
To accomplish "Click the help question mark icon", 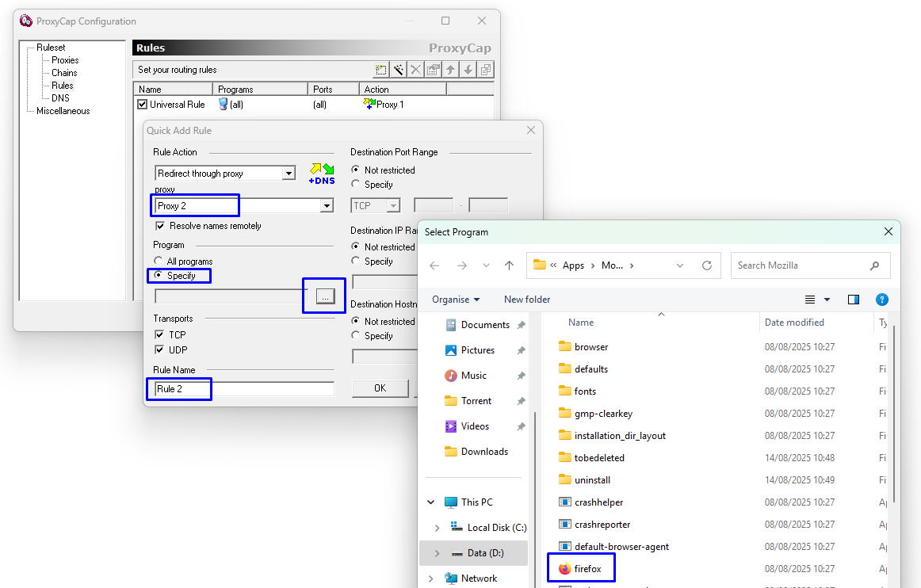I will tap(881, 300).
